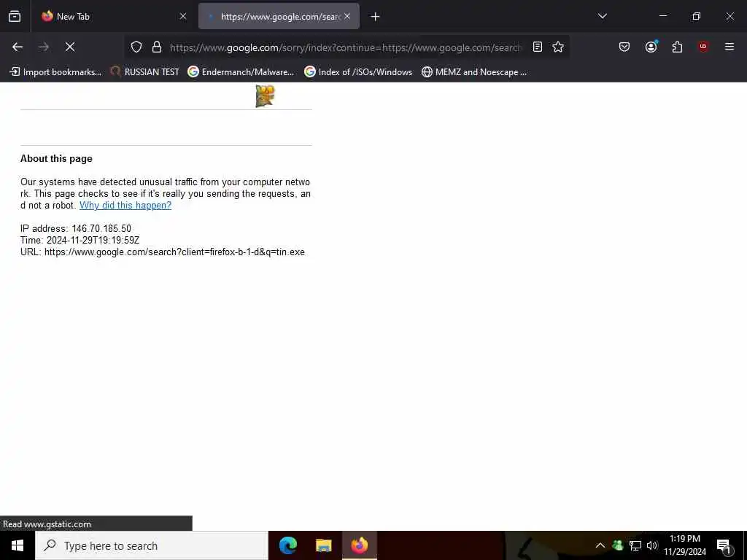Open RUSSIAN TEST bookmark
This screenshot has height=560, width=747.
tap(145, 72)
